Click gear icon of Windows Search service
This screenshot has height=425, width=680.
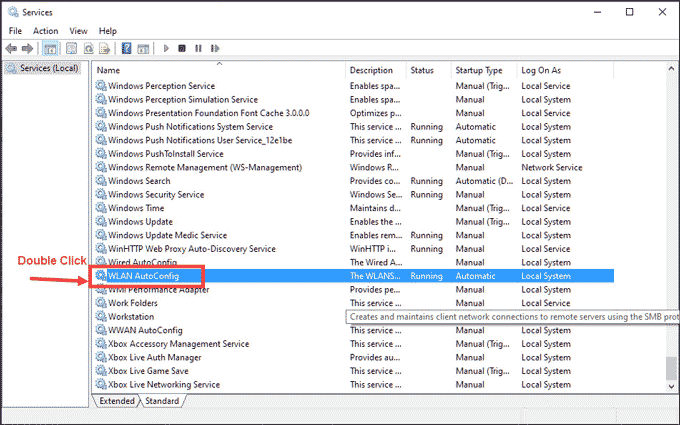tap(101, 180)
